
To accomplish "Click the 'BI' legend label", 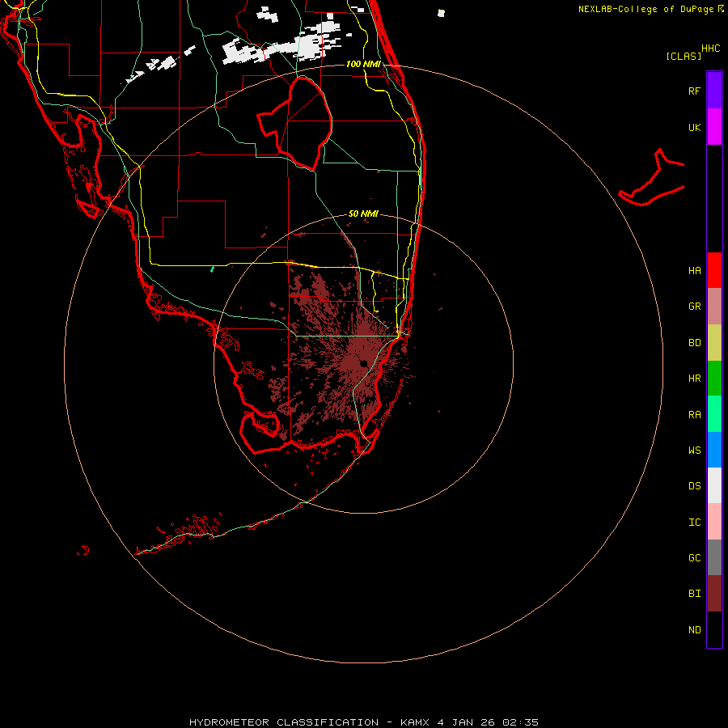I will tap(694, 594).
